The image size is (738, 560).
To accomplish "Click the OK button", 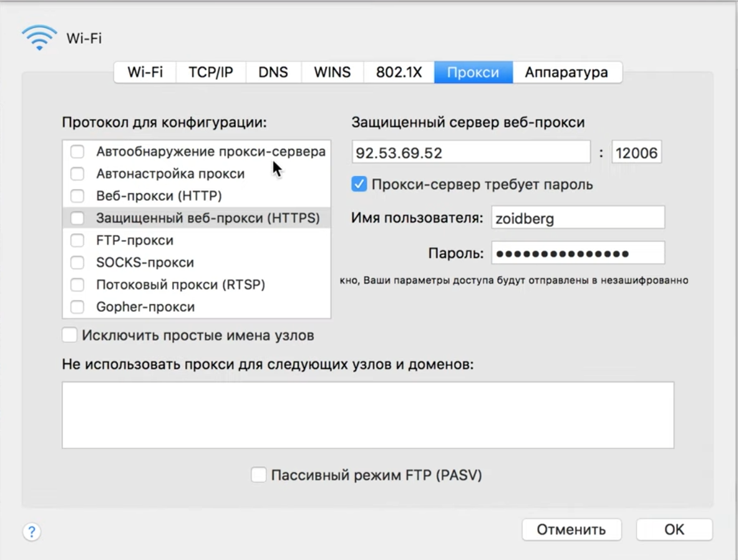I will click(x=674, y=529).
